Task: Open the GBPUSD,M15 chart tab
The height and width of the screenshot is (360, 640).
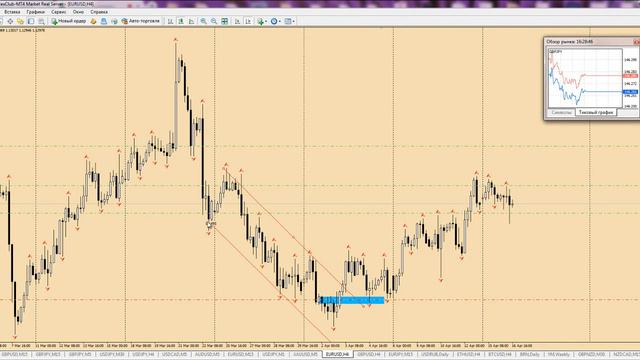Action: pos(14,354)
